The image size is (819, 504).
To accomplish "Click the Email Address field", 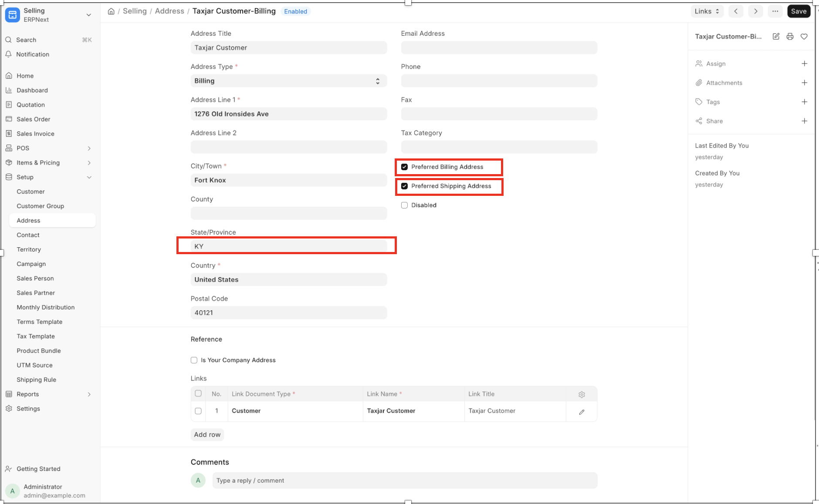I will [499, 48].
